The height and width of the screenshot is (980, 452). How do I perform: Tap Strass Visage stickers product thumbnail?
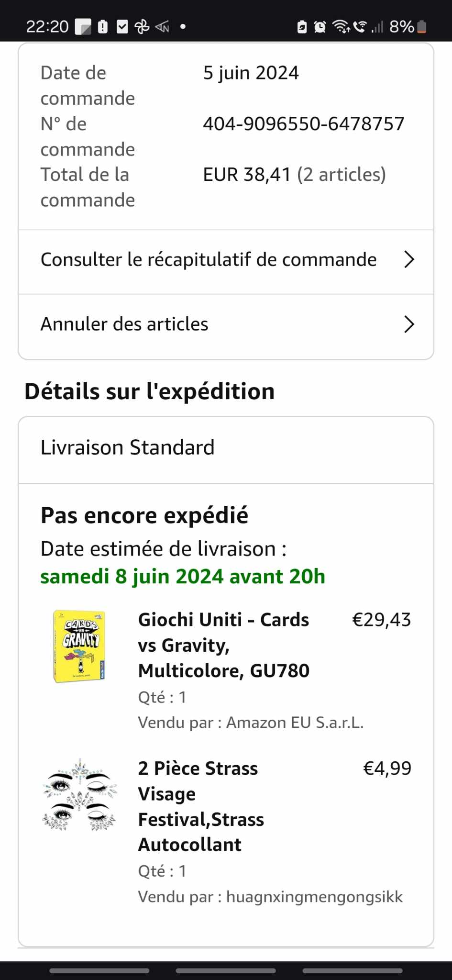coord(79,794)
